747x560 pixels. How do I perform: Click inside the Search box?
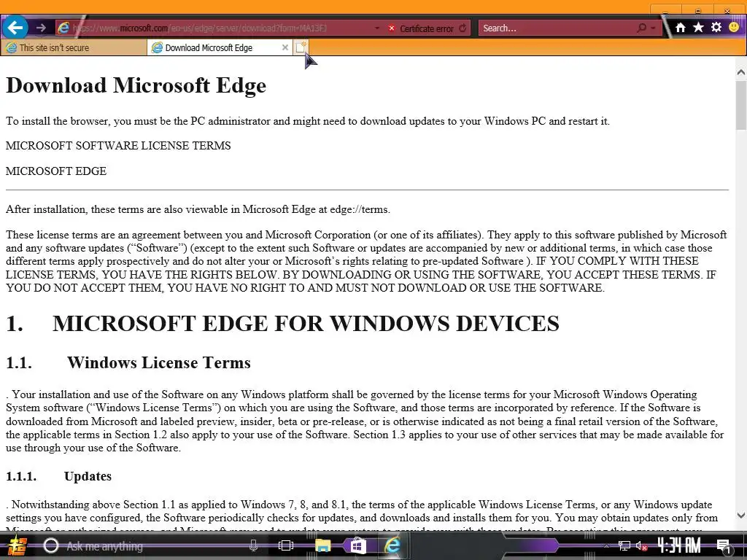point(557,28)
